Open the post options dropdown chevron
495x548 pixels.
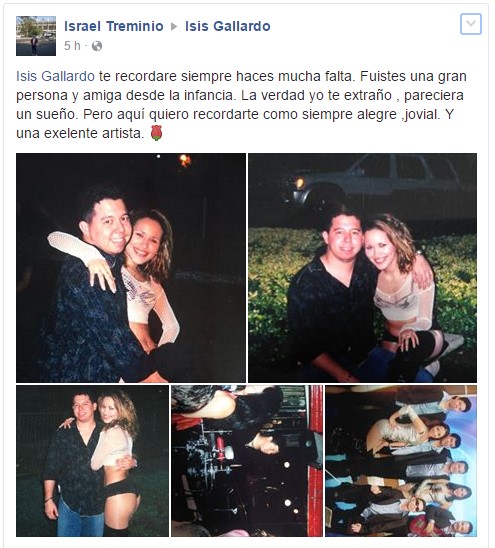click(471, 24)
